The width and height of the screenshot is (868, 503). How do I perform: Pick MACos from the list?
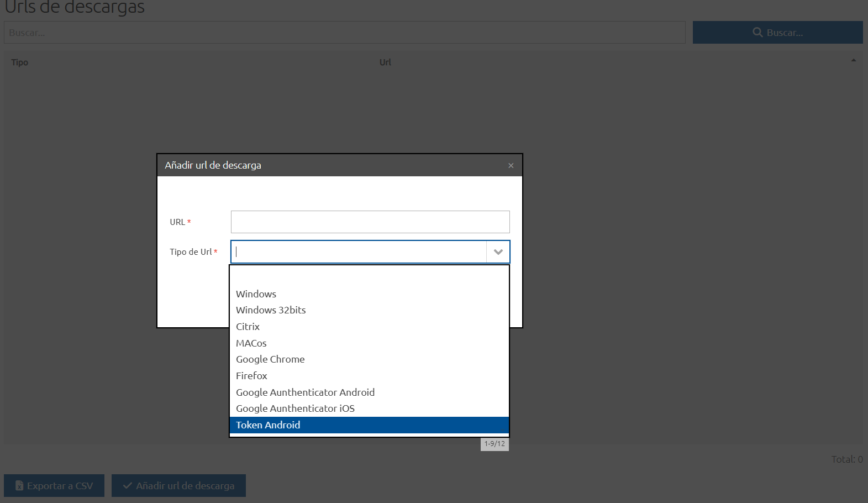coord(369,343)
